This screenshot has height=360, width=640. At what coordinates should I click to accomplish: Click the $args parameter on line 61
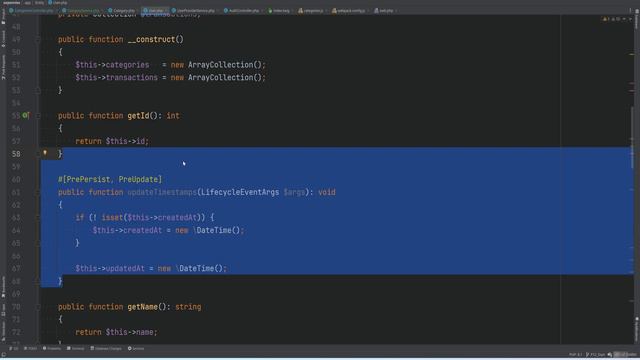[294, 192]
